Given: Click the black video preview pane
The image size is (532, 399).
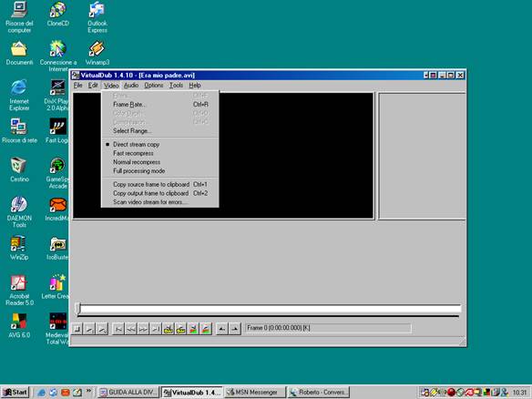Looking at the screenshot, I should click(x=223, y=156).
